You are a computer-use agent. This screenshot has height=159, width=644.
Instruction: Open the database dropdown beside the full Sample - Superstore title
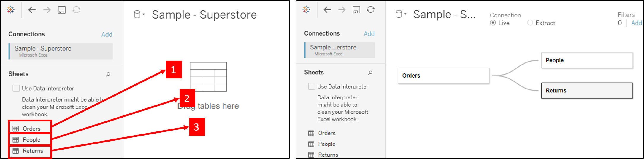click(x=139, y=15)
